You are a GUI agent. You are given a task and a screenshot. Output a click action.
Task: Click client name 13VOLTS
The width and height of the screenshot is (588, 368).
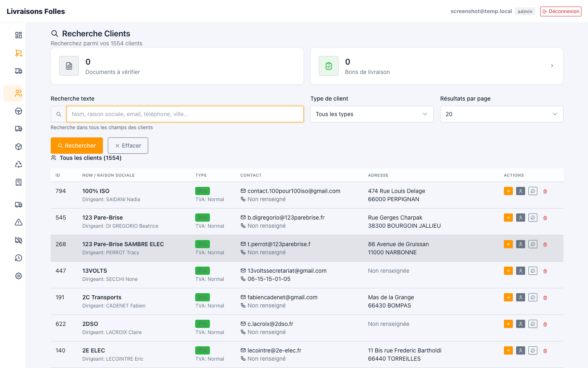click(x=95, y=271)
